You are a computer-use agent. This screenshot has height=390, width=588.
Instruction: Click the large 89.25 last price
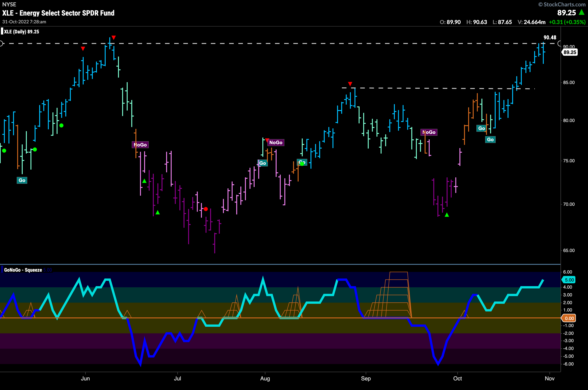pos(567,13)
